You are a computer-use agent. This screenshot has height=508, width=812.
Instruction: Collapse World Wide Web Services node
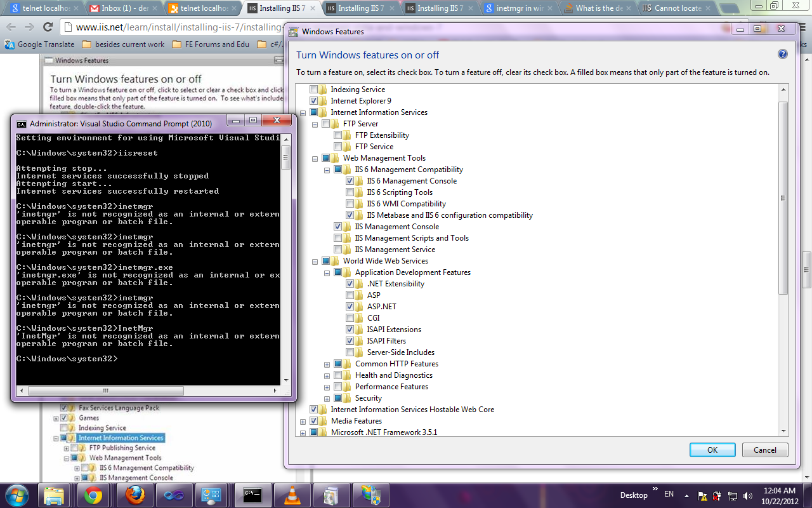pos(315,261)
